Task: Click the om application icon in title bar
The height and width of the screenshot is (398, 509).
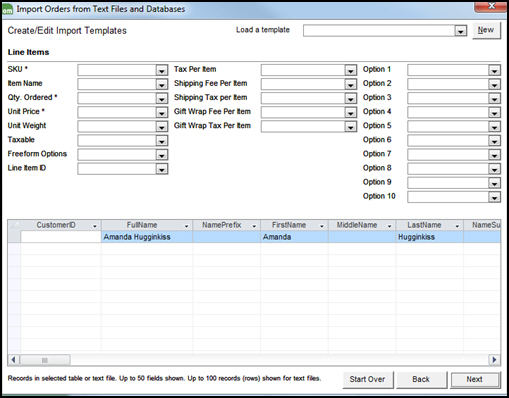Action: coord(7,10)
